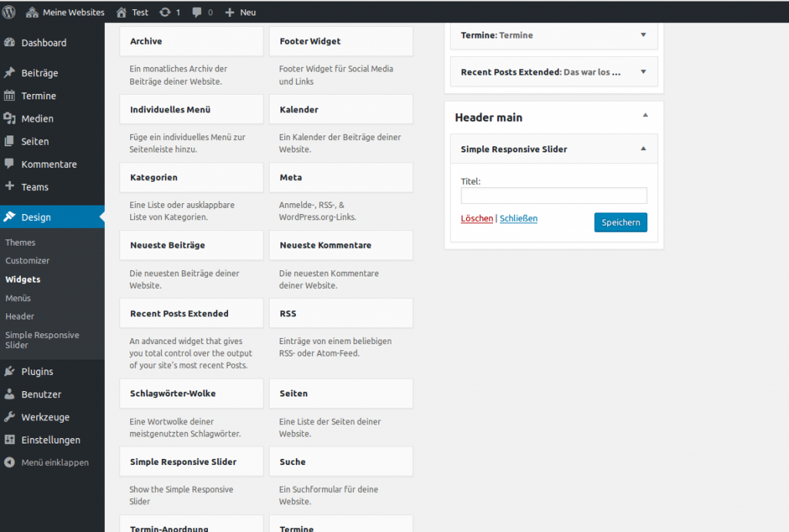
Task: Open Simple Responsive Slider submenu item
Action: point(42,340)
